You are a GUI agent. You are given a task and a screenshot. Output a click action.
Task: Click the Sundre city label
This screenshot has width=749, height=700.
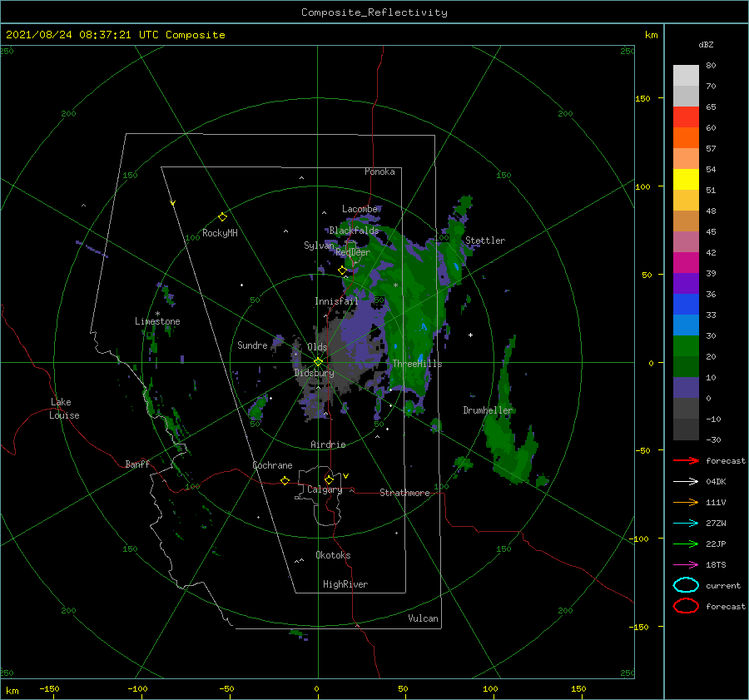coord(252,345)
